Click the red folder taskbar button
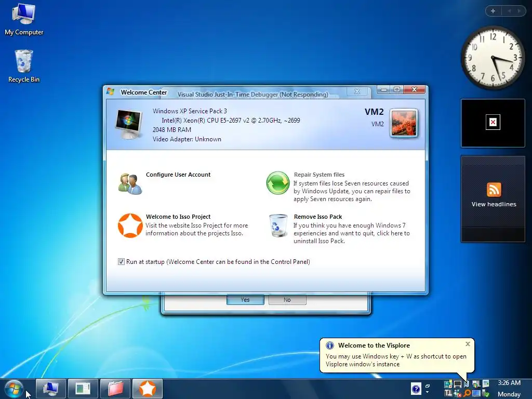The width and height of the screenshot is (532, 399). (115, 389)
